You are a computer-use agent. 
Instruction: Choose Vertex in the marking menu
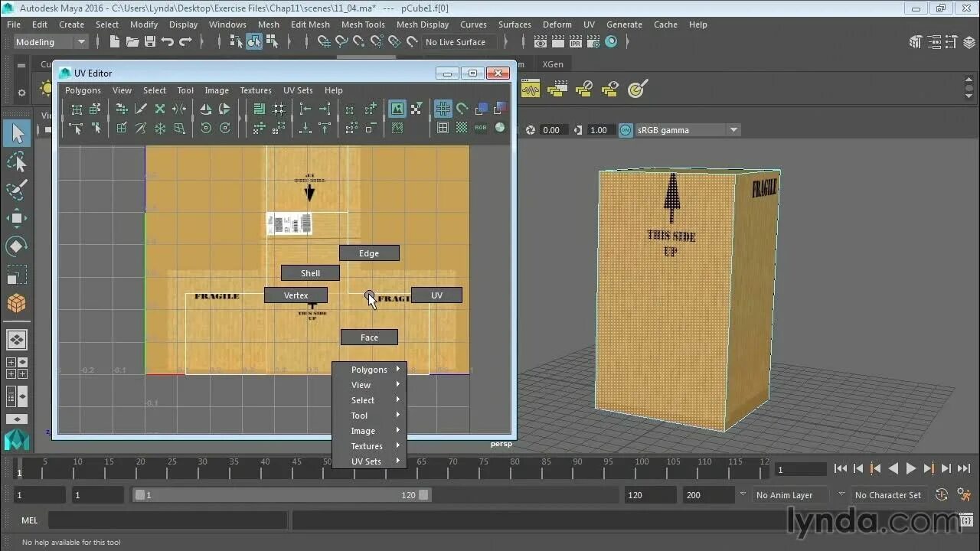click(296, 295)
